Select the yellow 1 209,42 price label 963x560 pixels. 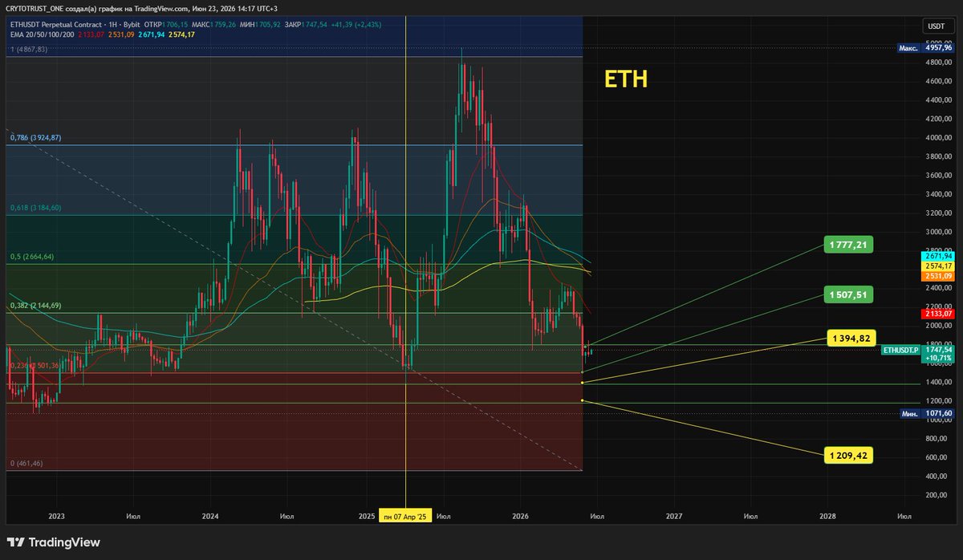(848, 455)
